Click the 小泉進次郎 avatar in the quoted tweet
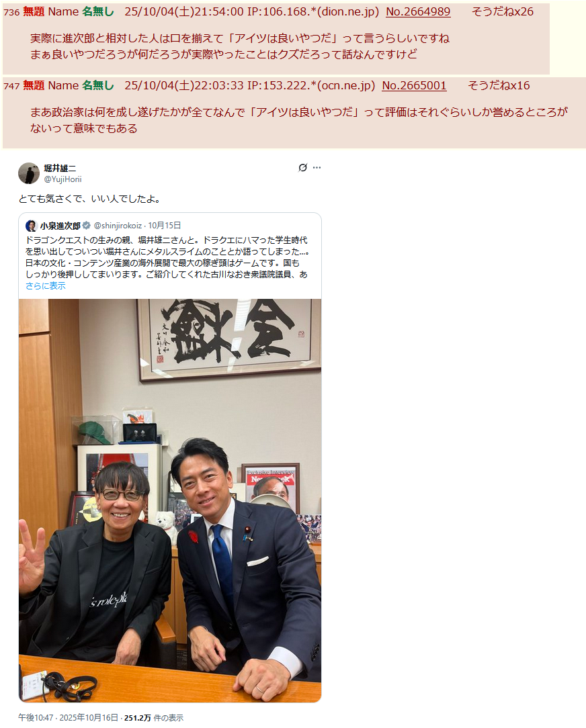The width and height of the screenshot is (586, 728). [31, 226]
